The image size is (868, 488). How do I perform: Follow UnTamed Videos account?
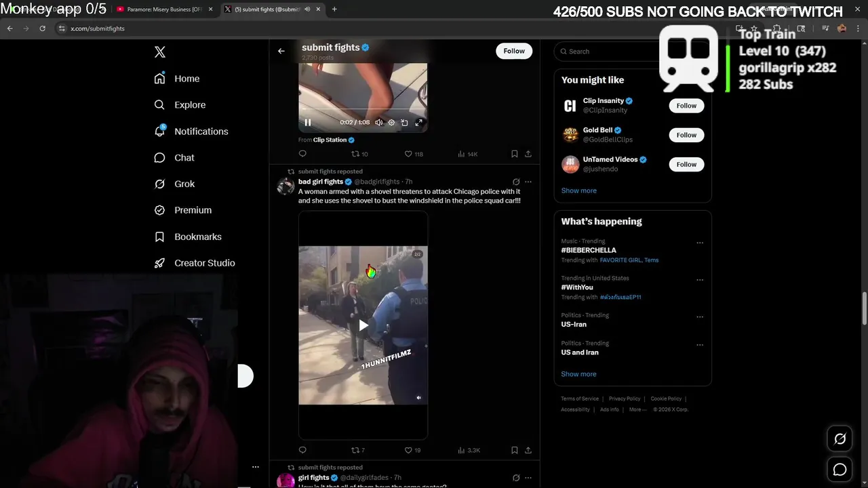[686, 164]
